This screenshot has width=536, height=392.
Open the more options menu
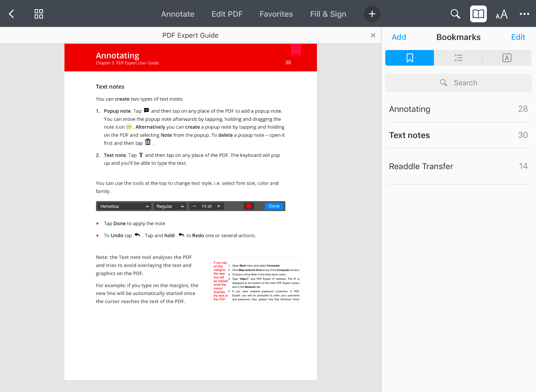pyautogui.click(x=524, y=14)
